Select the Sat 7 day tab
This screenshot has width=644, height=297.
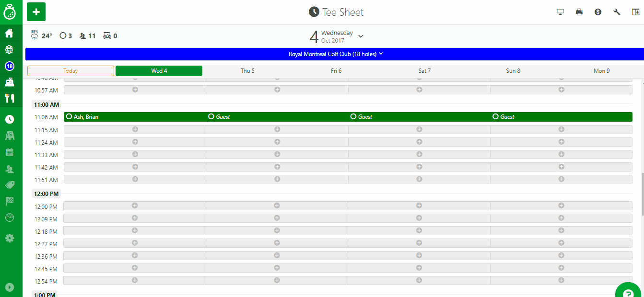pos(424,71)
